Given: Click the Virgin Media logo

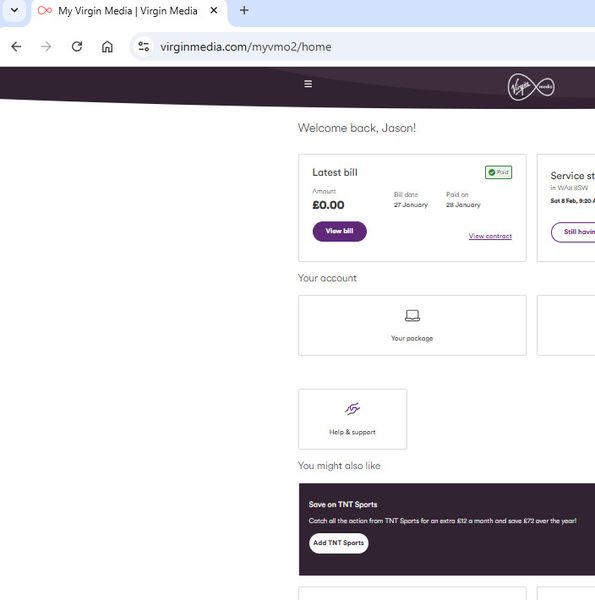Looking at the screenshot, I should point(531,87).
